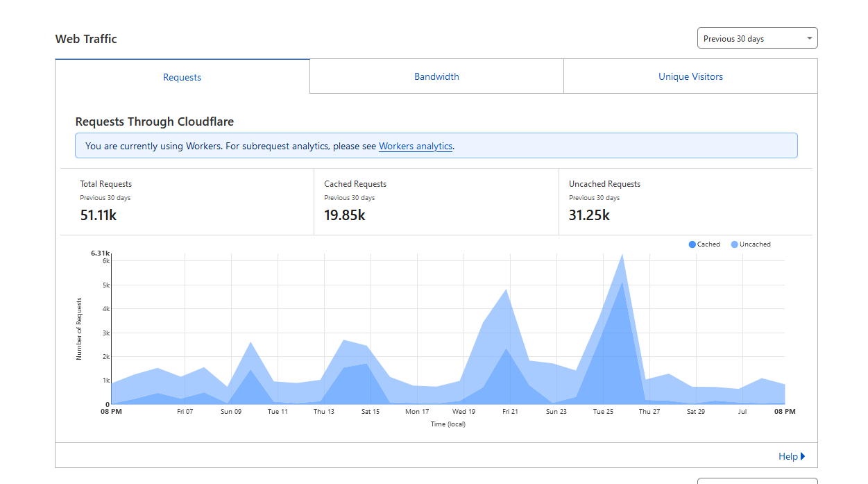The image size is (868, 484).
Task: Click the partially visible dropdown at bottom right
Action: [757, 481]
